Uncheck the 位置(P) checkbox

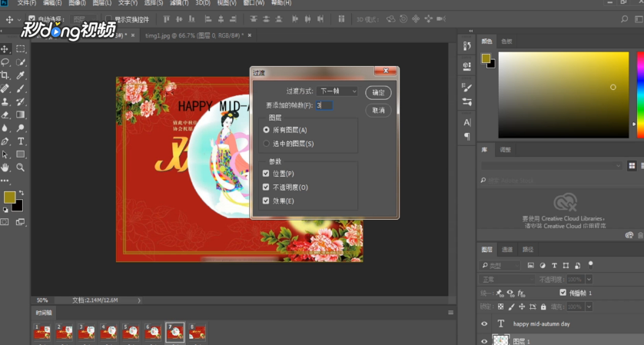coord(266,174)
